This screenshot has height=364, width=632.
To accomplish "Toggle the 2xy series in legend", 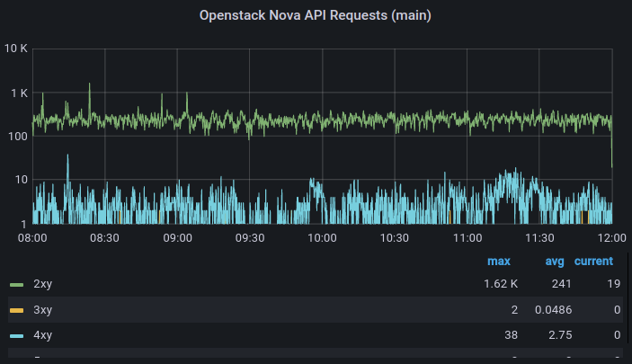I will [43, 284].
